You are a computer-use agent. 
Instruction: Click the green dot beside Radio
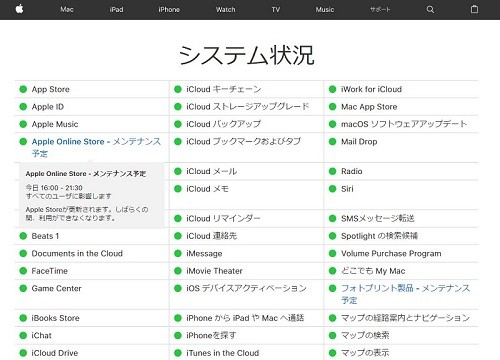[332, 171]
